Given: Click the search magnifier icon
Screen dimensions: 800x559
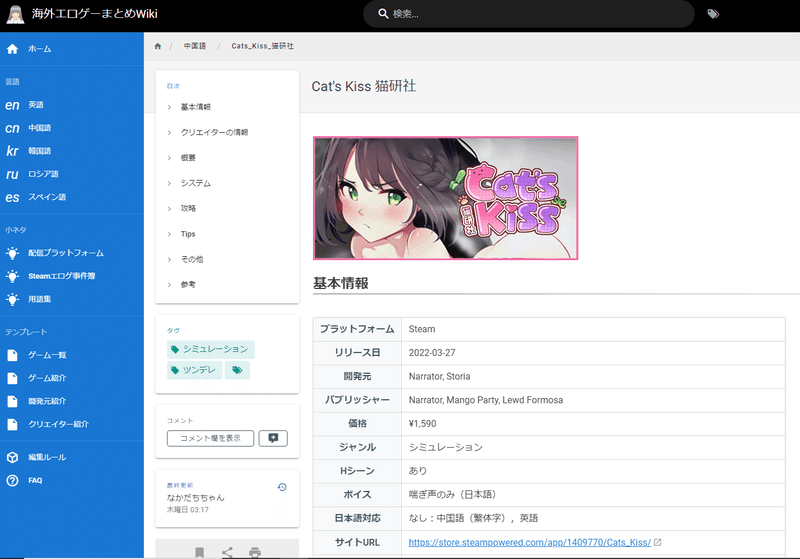Looking at the screenshot, I should pos(383,14).
